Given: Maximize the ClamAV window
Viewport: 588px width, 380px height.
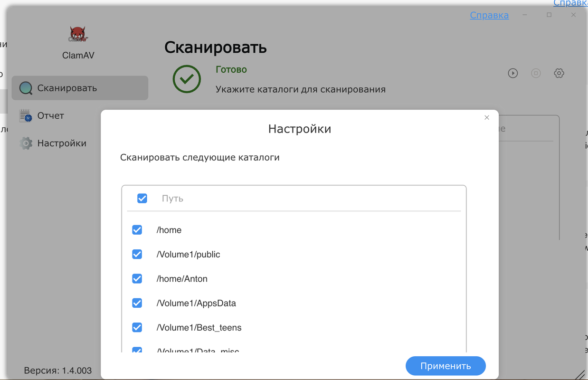Looking at the screenshot, I should pos(549,15).
